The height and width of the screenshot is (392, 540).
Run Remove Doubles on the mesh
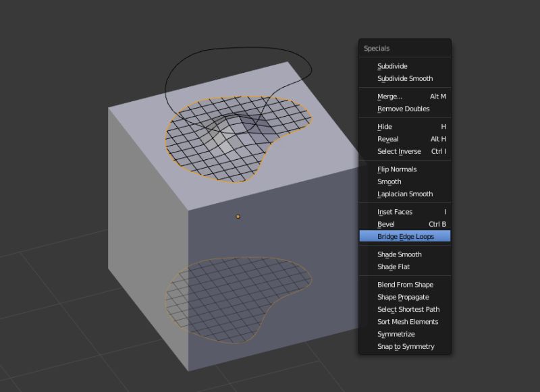tap(402, 109)
